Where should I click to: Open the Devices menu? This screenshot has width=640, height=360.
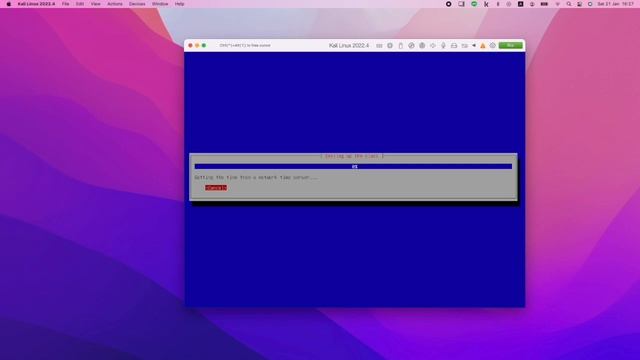pyautogui.click(x=137, y=4)
